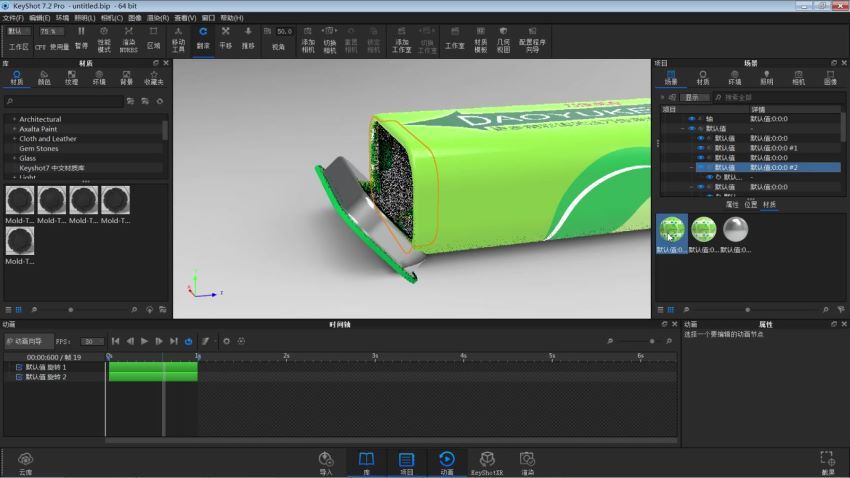Open the 编辑(E) menu
The image size is (850, 478).
pyautogui.click(x=40, y=18)
